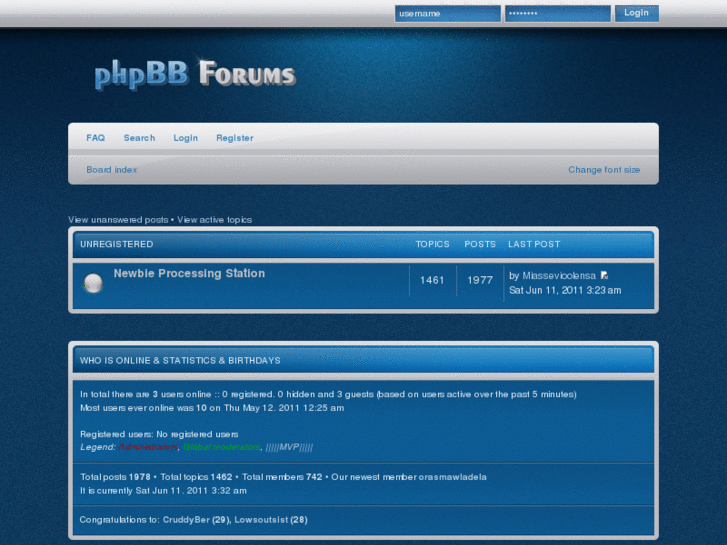Open Login link in navigation bar
Viewport: 727px width, 545px height.
coord(185,138)
